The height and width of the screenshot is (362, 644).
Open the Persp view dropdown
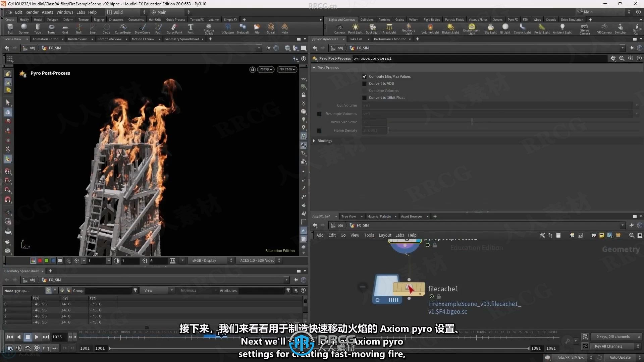tap(266, 69)
